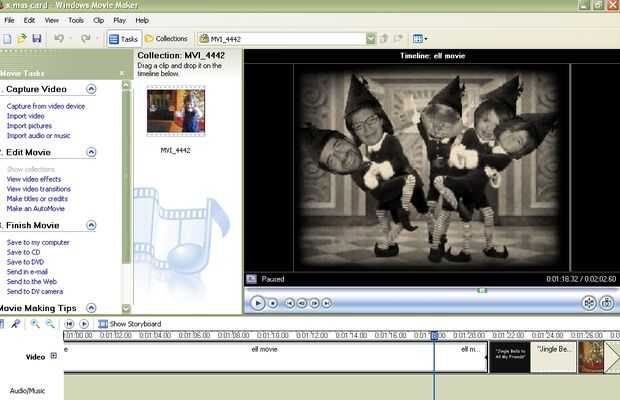This screenshot has width=620, height=400.
Task: Stop playback in preview monitor
Action: [272, 303]
